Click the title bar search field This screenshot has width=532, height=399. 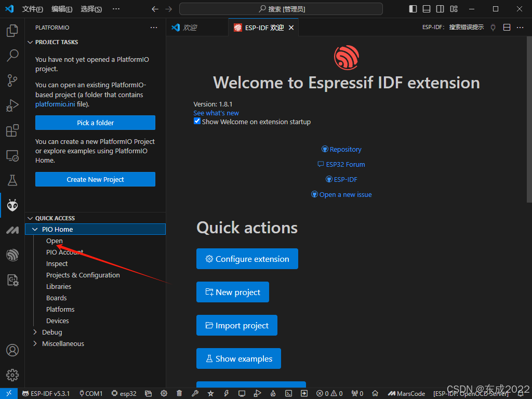coord(281,9)
